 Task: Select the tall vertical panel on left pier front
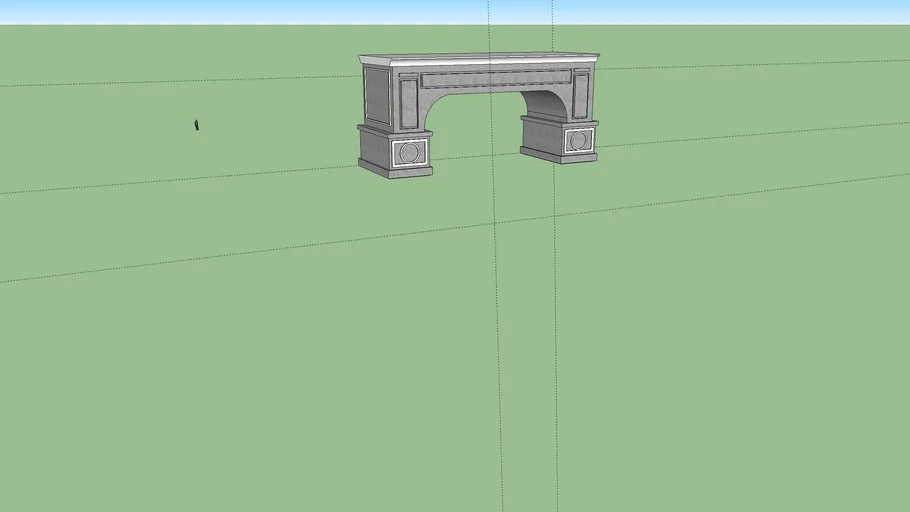[409, 103]
